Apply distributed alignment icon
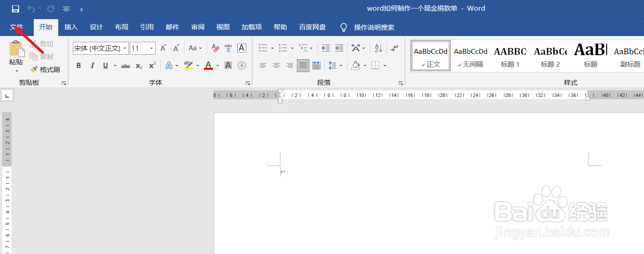644x254 pixels. 316,66
